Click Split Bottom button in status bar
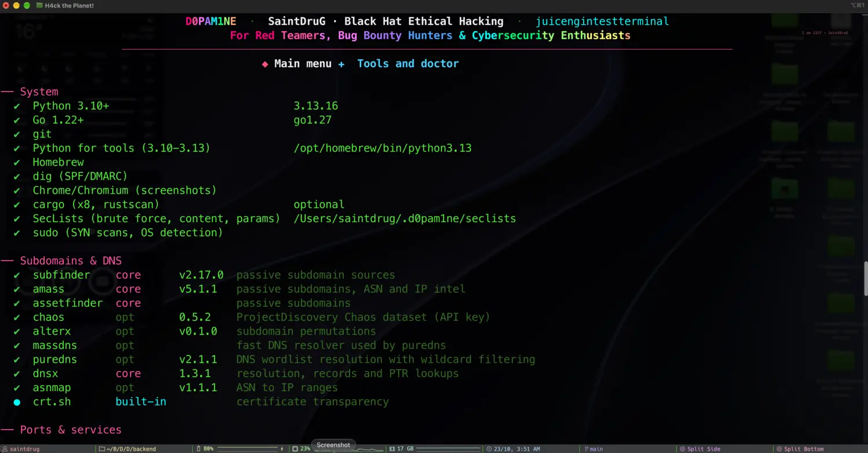Image resolution: width=868 pixels, height=453 pixels. pyautogui.click(x=800, y=449)
